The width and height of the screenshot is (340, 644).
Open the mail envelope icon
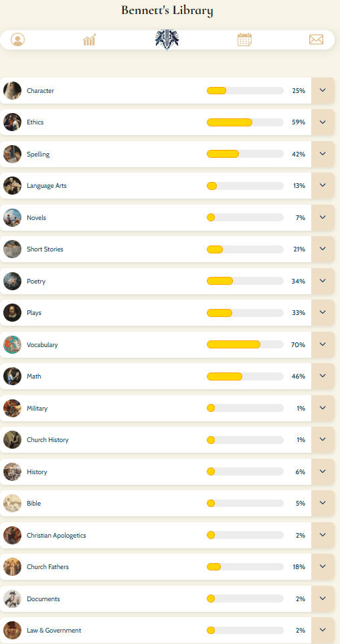click(x=316, y=40)
